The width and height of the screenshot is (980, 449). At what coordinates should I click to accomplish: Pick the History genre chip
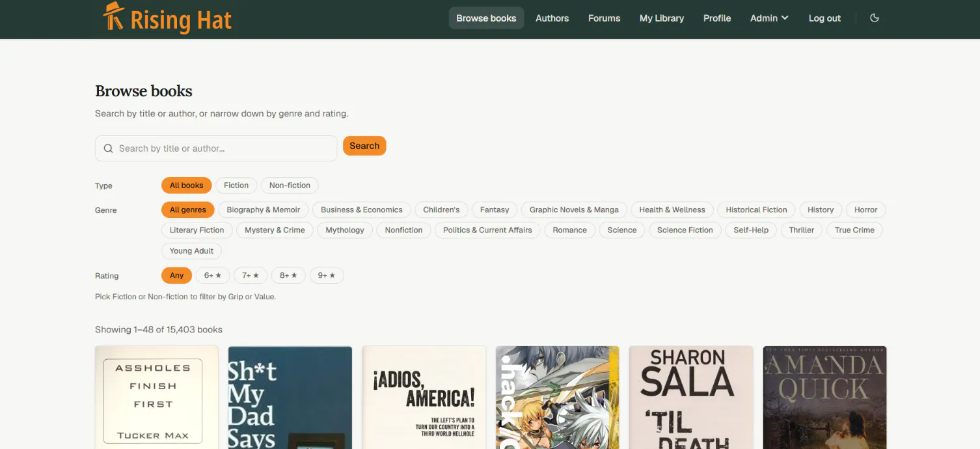point(821,210)
